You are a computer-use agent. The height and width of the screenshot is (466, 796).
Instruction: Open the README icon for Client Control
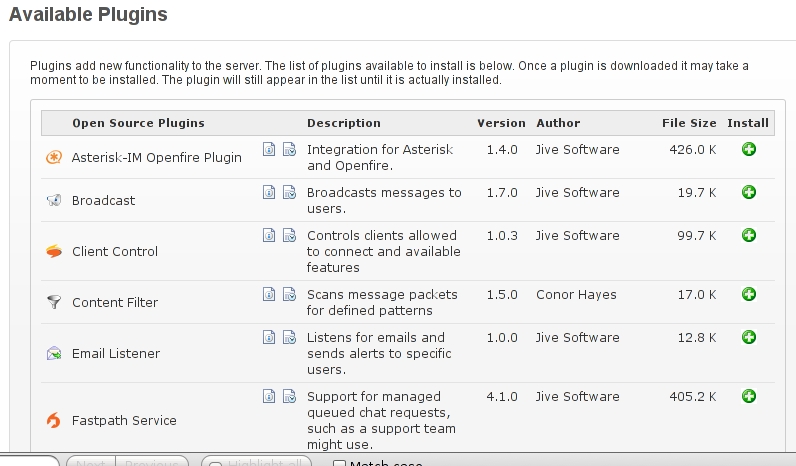click(x=269, y=235)
